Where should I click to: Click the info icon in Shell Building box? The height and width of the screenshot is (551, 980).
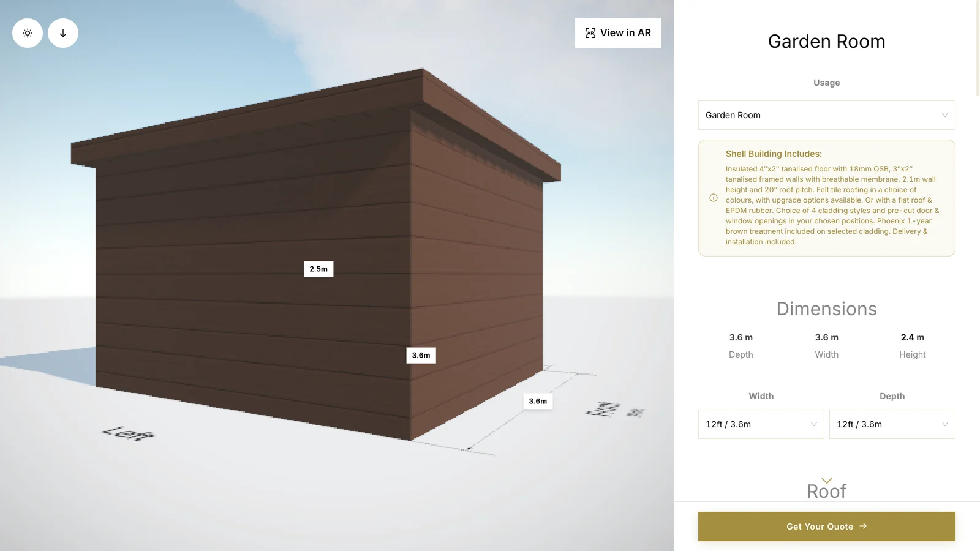click(x=714, y=198)
